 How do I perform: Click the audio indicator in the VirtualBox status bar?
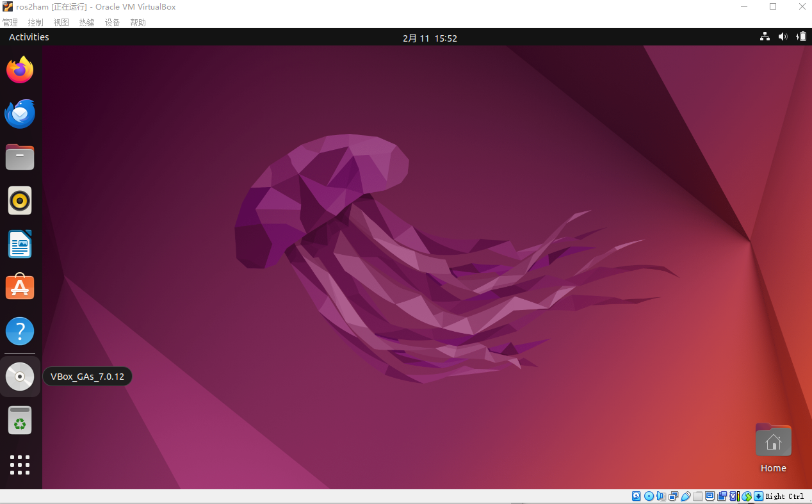pyautogui.click(x=661, y=496)
